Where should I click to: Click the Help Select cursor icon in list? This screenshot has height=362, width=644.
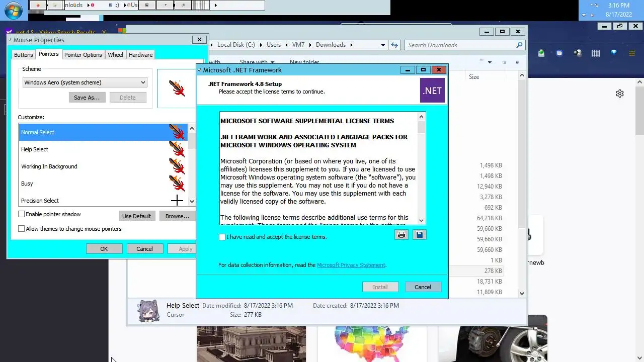(177, 149)
